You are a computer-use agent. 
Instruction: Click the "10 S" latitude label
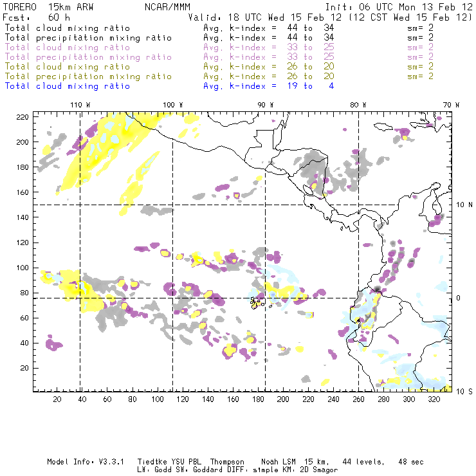[464, 392]
